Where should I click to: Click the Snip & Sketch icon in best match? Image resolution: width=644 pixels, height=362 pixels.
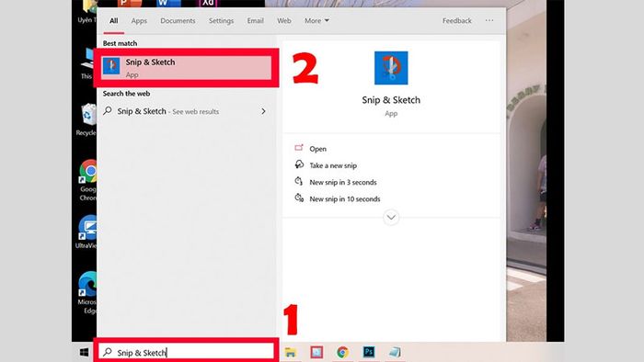point(111,66)
